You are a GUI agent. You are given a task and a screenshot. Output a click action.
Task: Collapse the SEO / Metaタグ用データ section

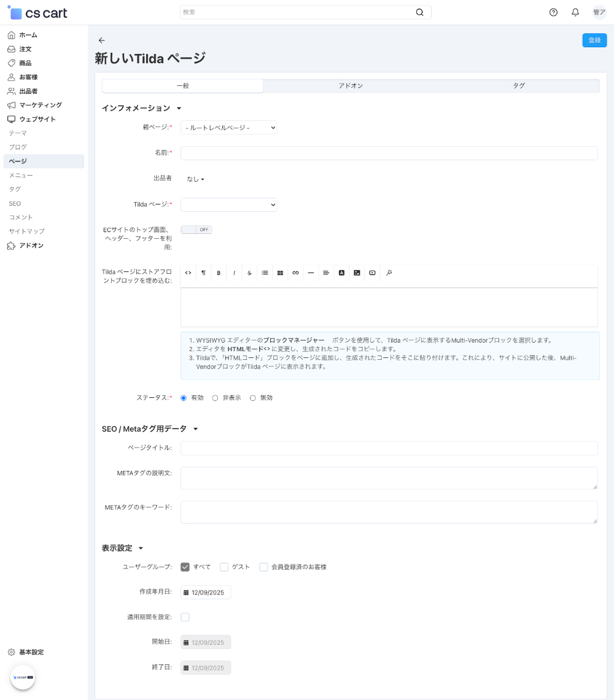195,429
